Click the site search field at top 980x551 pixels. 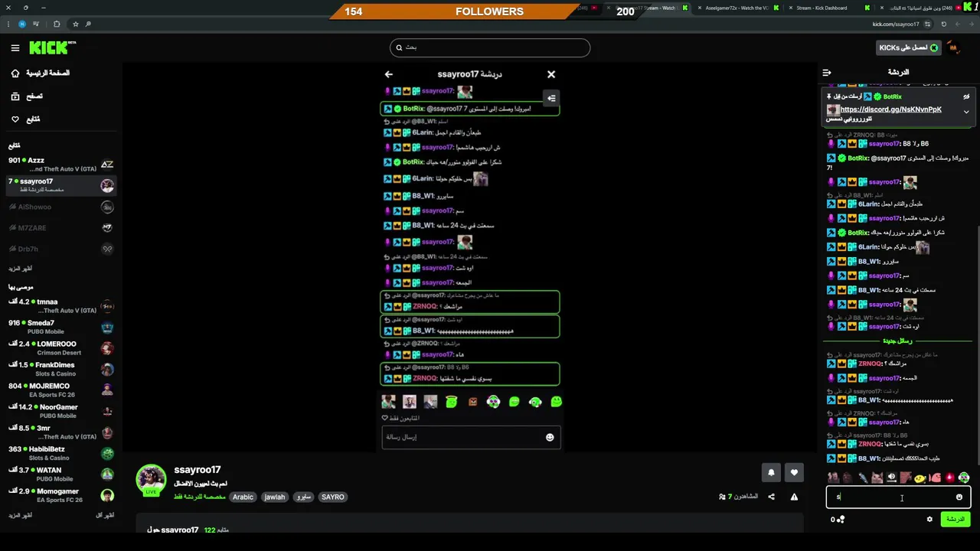(x=490, y=47)
